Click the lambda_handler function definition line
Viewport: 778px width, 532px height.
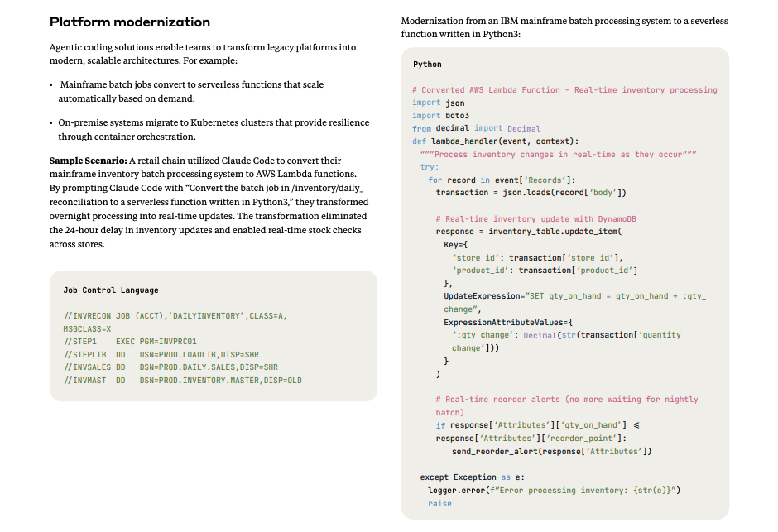click(496, 141)
